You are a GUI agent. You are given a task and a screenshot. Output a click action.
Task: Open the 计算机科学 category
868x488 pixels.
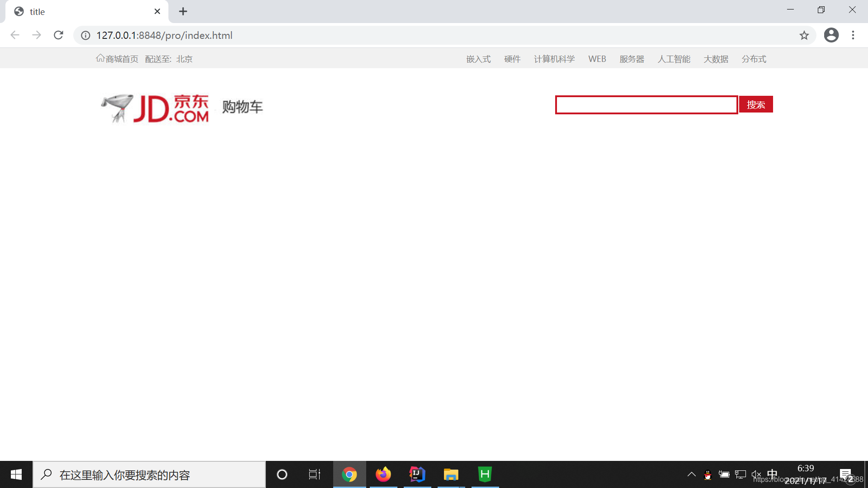point(554,59)
